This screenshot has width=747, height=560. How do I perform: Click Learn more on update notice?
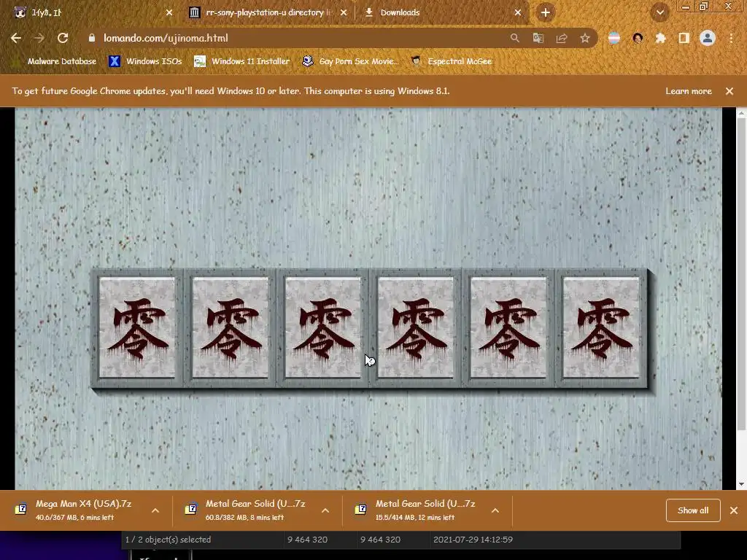689,91
